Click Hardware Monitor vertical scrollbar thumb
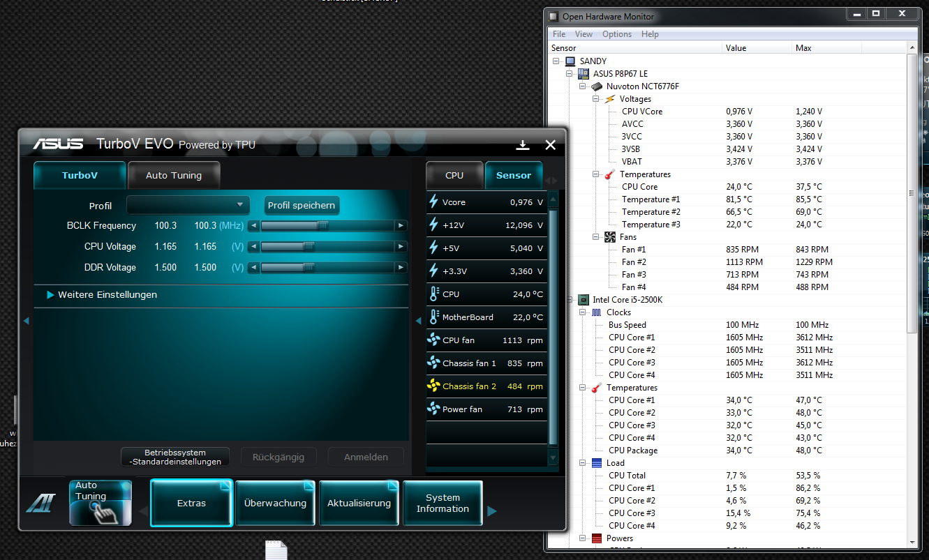Viewport: 929px width, 560px height. [x=912, y=193]
